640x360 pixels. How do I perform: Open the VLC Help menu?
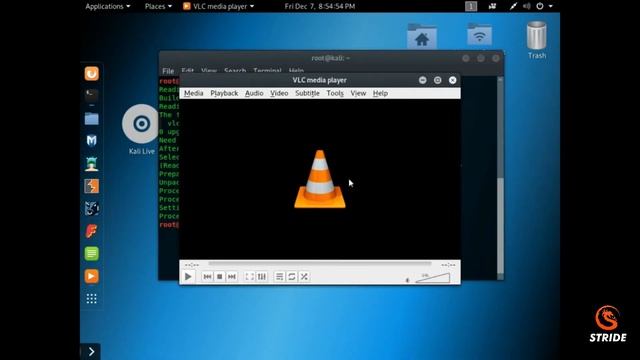click(380, 93)
